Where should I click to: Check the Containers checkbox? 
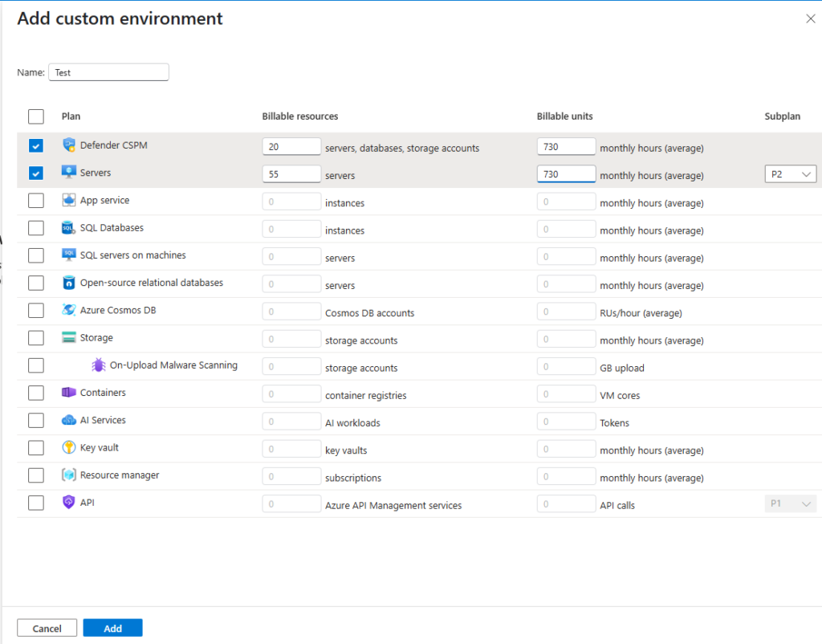36,393
